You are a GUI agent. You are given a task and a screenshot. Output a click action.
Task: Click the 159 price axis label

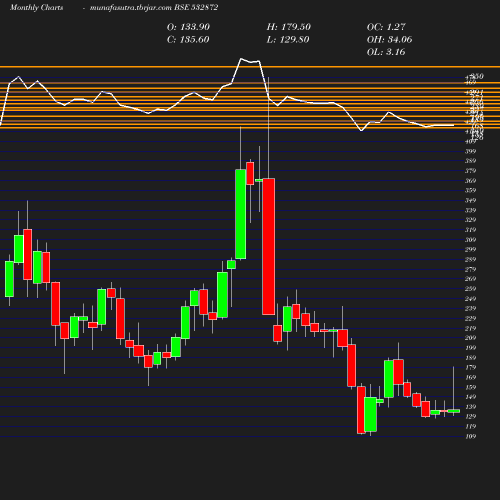coord(470,387)
